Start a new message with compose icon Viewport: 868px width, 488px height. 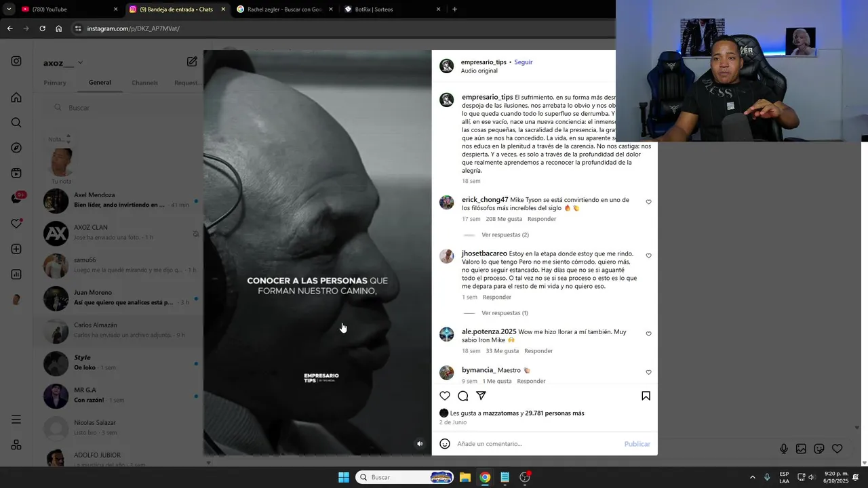point(192,62)
